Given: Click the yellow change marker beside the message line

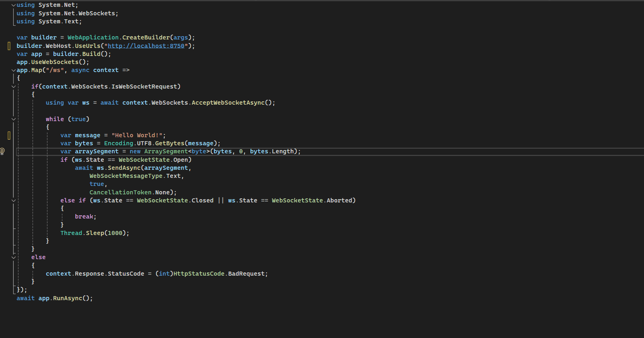Looking at the screenshot, I should pyautogui.click(x=9, y=135).
